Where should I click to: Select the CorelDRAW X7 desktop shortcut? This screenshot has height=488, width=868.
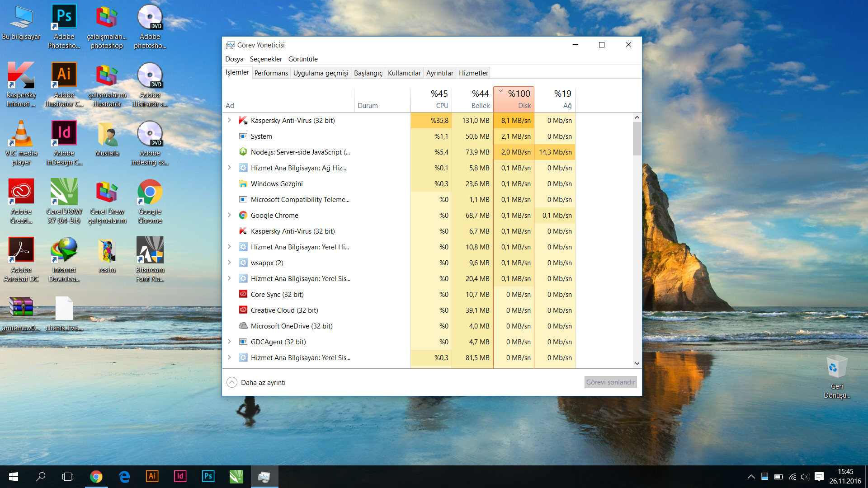coord(64,201)
